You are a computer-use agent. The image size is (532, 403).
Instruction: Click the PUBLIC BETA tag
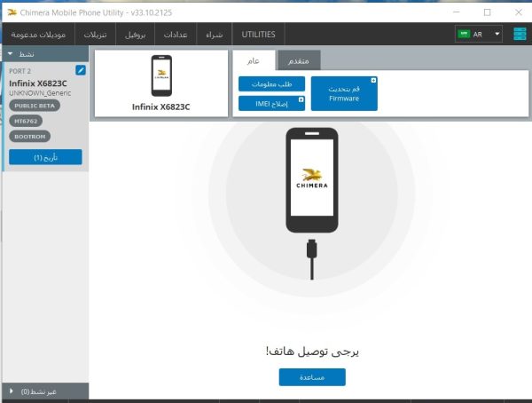pos(35,106)
